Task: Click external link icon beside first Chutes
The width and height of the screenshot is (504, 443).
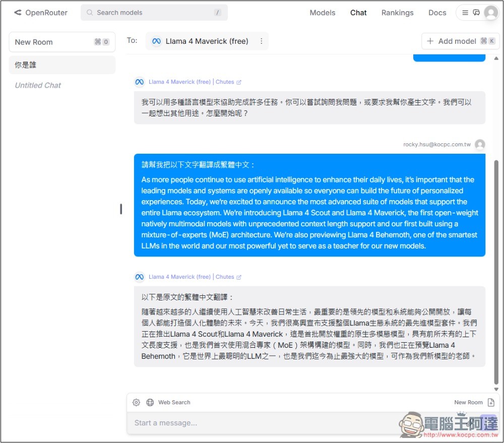Action: (x=238, y=82)
